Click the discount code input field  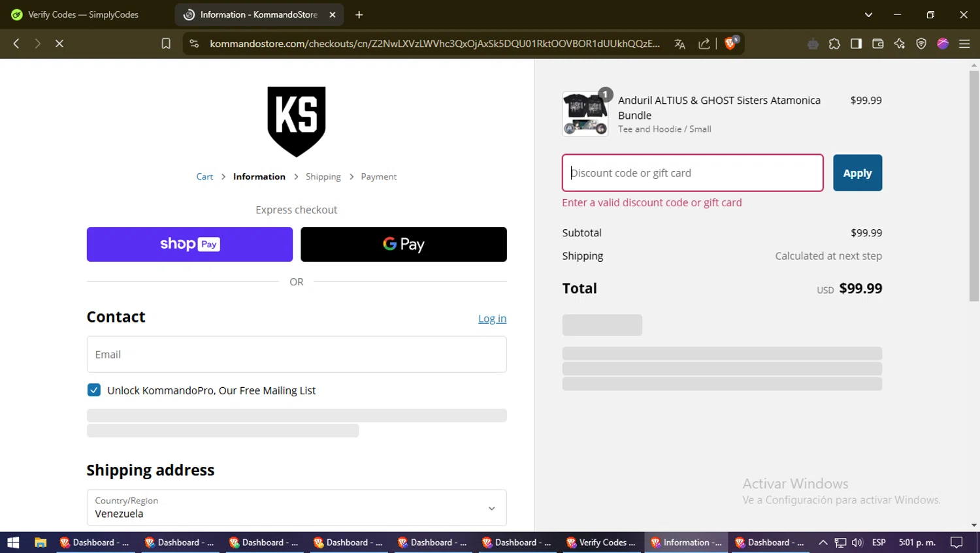tap(693, 173)
